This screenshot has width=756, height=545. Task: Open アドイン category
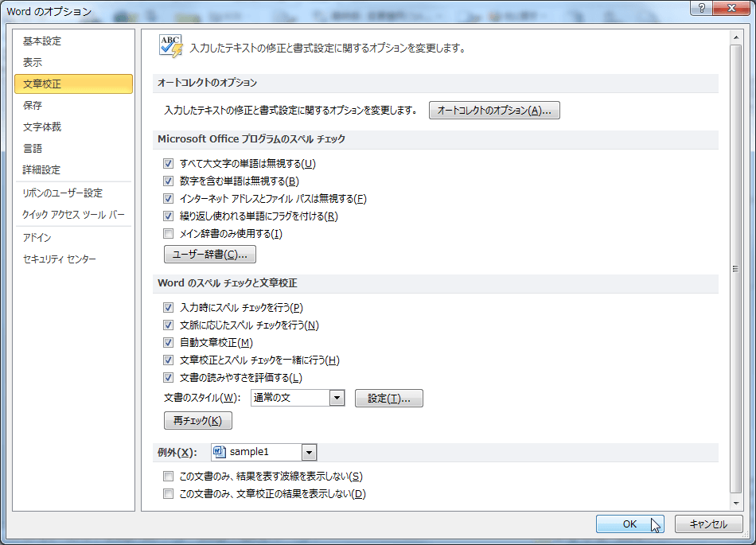tap(73, 238)
